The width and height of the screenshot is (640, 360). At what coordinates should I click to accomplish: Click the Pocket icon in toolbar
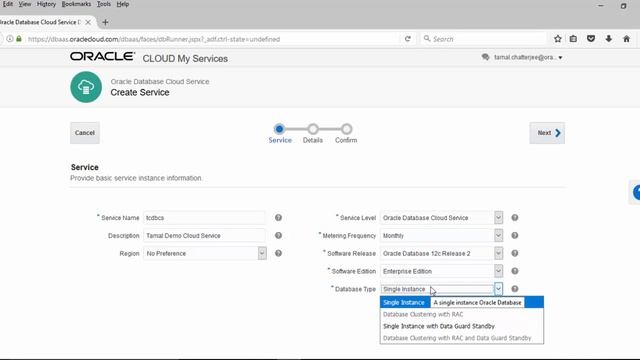(591, 39)
